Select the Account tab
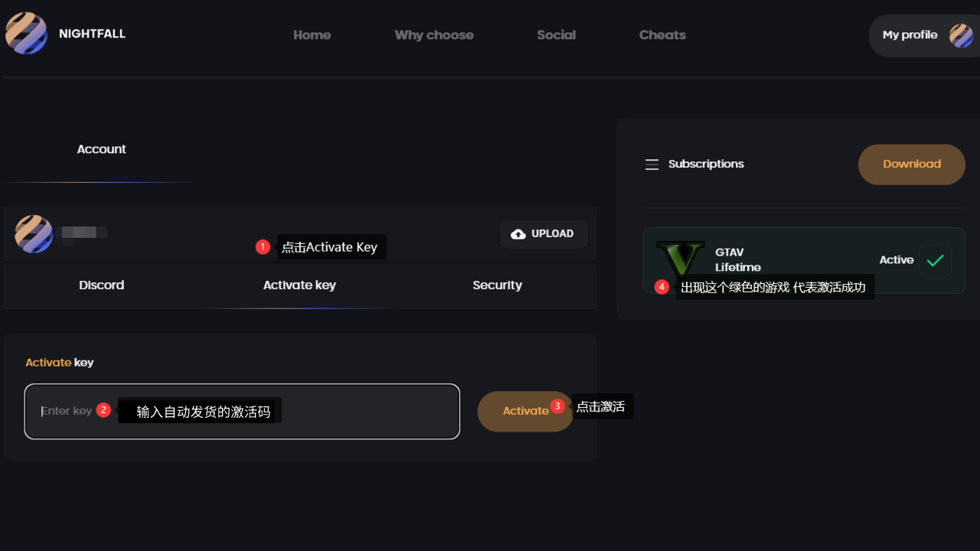The height and width of the screenshot is (551, 980). (x=101, y=149)
